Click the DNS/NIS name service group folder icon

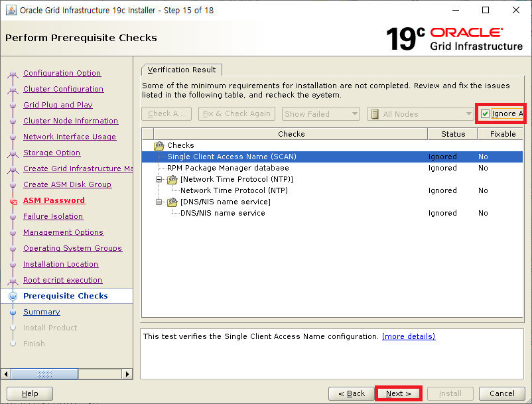pyautogui.click(x=172, y=202)
